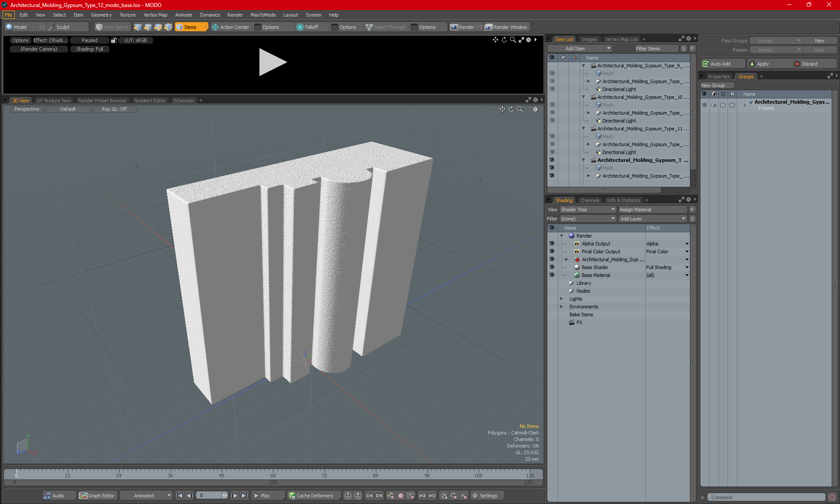Select Edges selection mode icon
840x504 pixels.
(148, 27)
